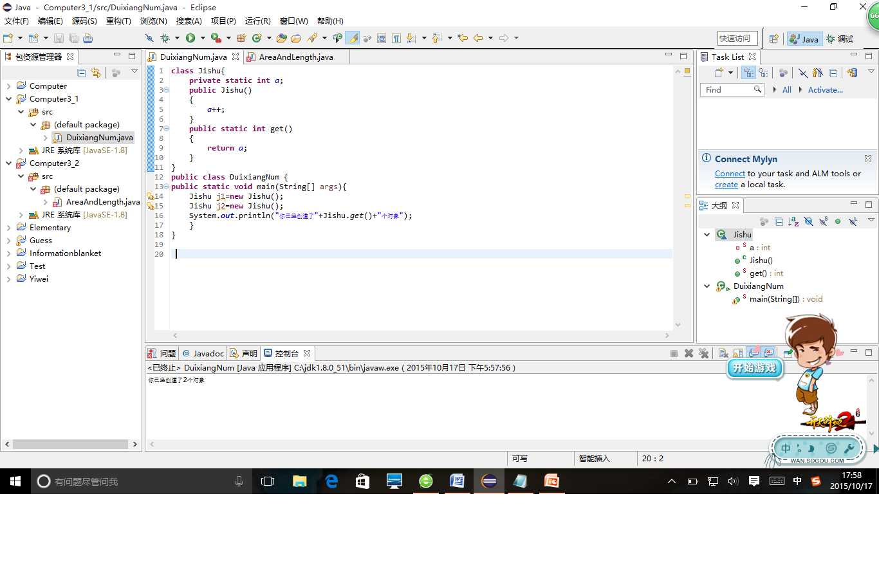Open the 重构(T) menu

pyautogui.click(x=118, y=21)
